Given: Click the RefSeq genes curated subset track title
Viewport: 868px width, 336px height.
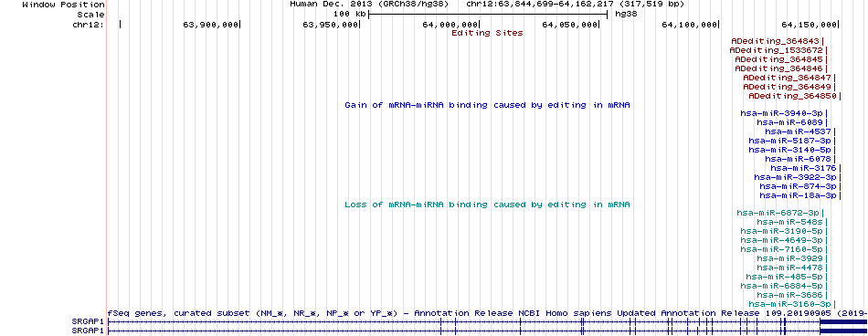Looking at the screenshot, I should tap(487, 313).
